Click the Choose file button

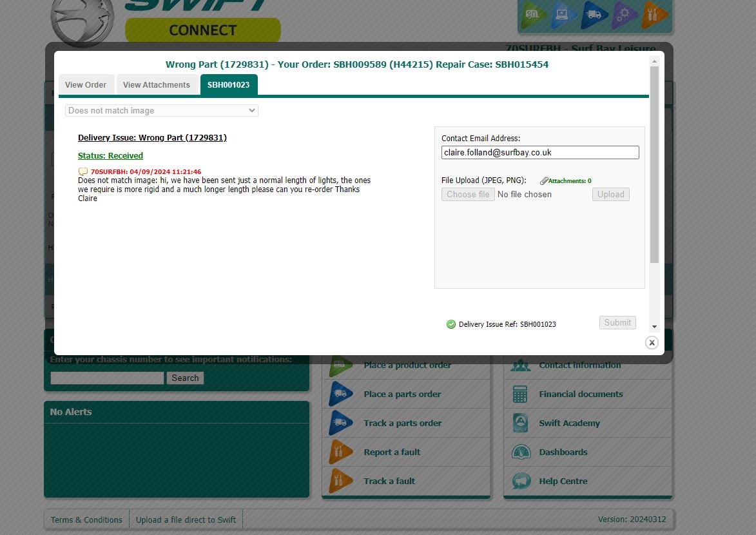468,195
